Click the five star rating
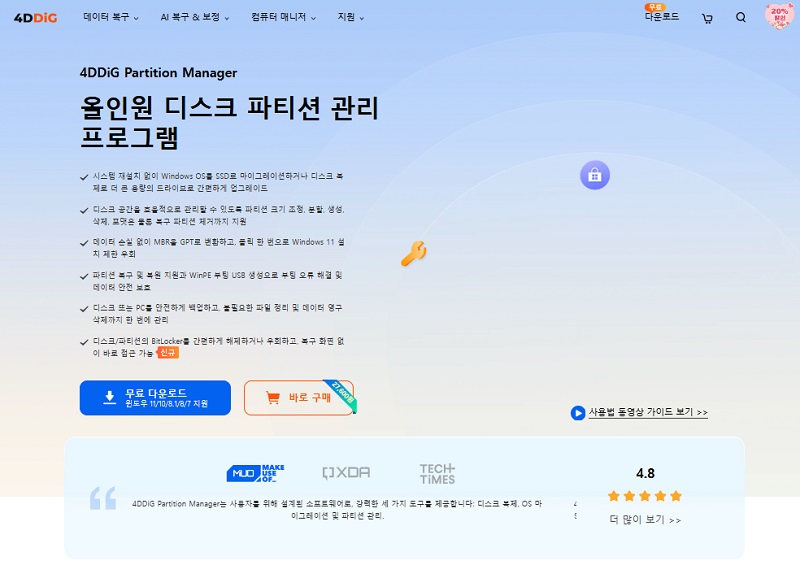This screenshot has width=800, height=565. [645, 496]
